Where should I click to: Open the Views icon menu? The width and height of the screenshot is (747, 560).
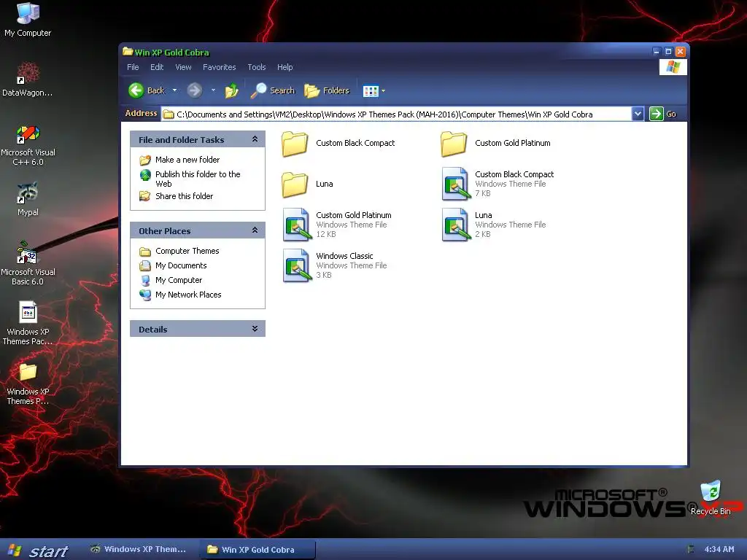370,91
